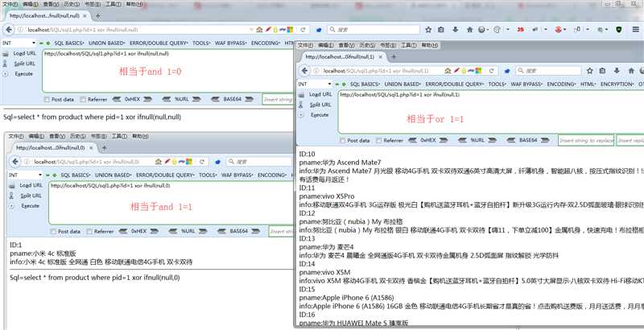Click first Insert string to replace field in ifnull(null,1) window
Image resolution: width=644 pixels, height=330 pixels.
tap(586, 140)
